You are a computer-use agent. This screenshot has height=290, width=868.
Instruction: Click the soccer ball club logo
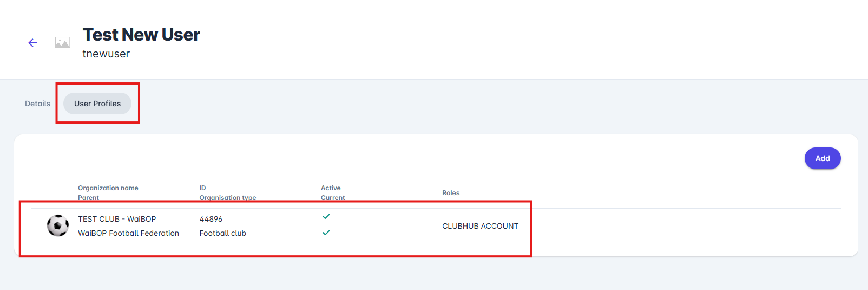click(58, 225)
